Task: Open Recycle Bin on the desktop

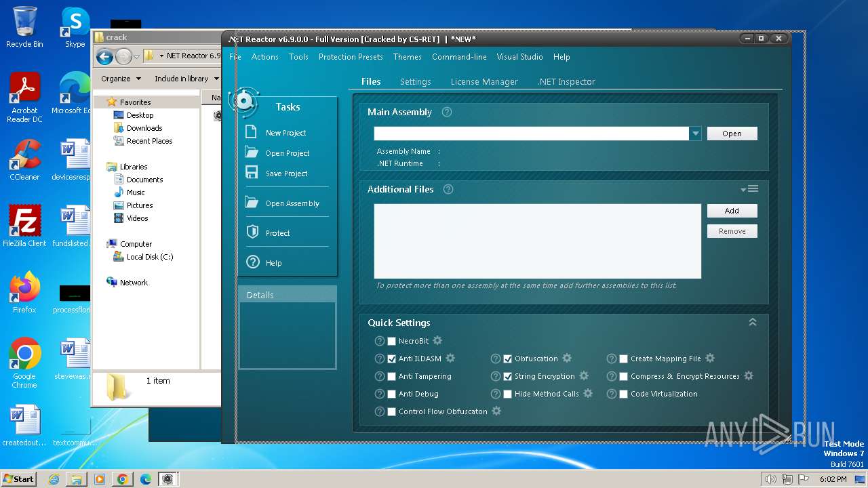Action: tap(24, 28)
